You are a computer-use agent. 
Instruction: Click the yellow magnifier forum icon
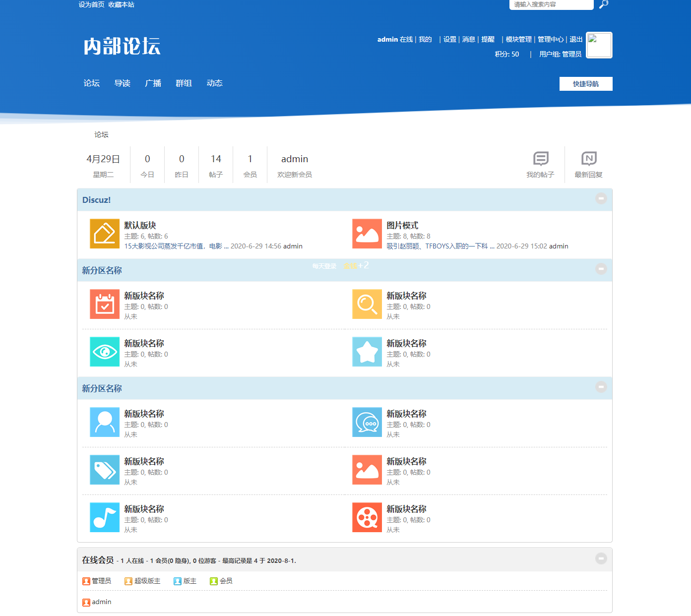(367, 304)
